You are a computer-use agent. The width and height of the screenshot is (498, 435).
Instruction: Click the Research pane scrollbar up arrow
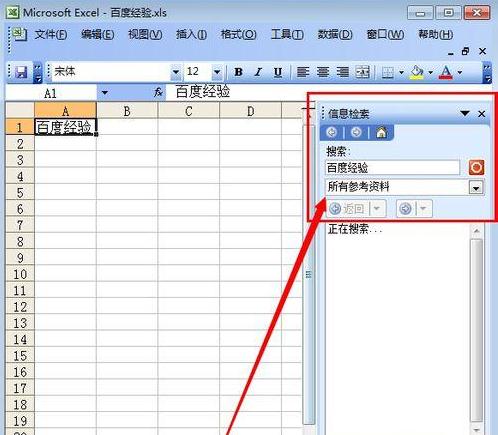coord(477,230)
